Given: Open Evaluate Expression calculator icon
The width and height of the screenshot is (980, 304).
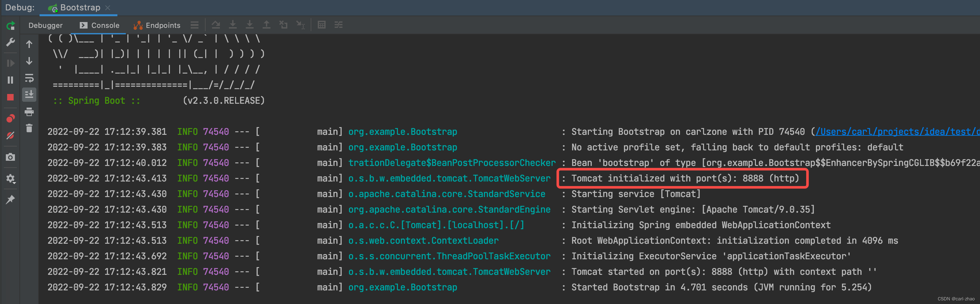Looking at the screenshot, I should click(x=322, y=25).
